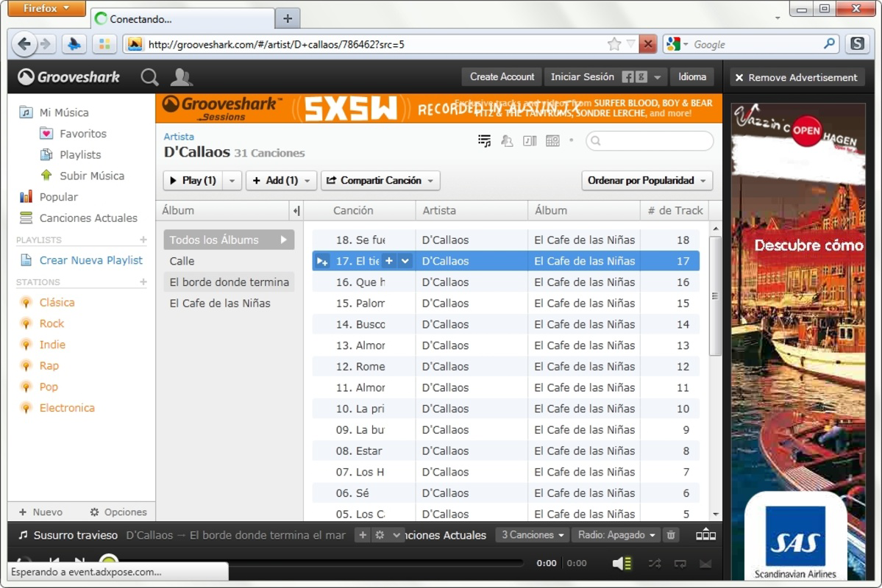This screenshot has height=588, width=882.
Task: Click Subir Música upload arrow
Action: coord(46,176)
